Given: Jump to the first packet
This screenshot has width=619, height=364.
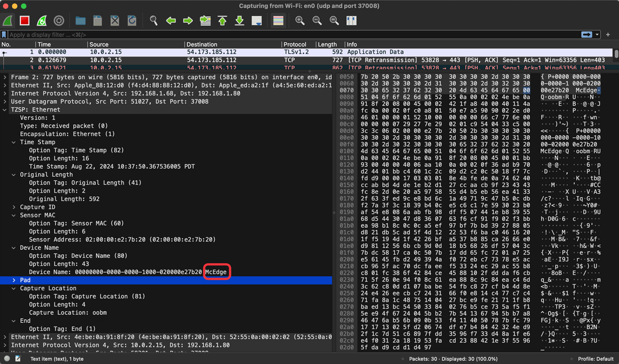Looking at the screenshot, I should [x=222, y=21].
